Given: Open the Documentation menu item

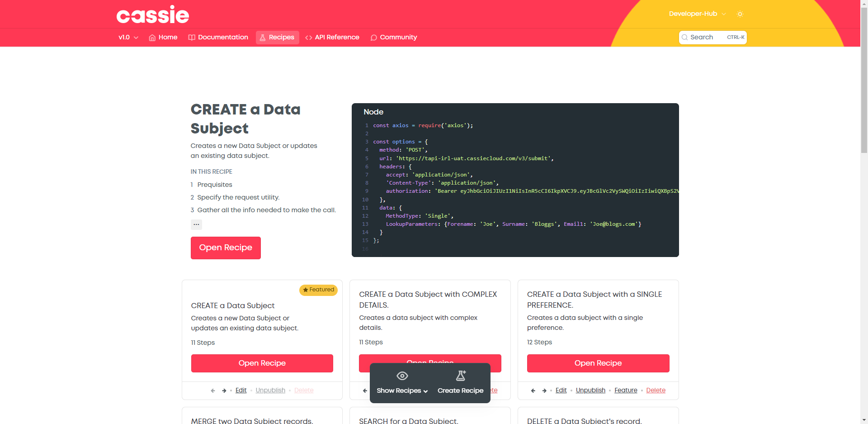Looking at the screenshot, I should point(223,38).
